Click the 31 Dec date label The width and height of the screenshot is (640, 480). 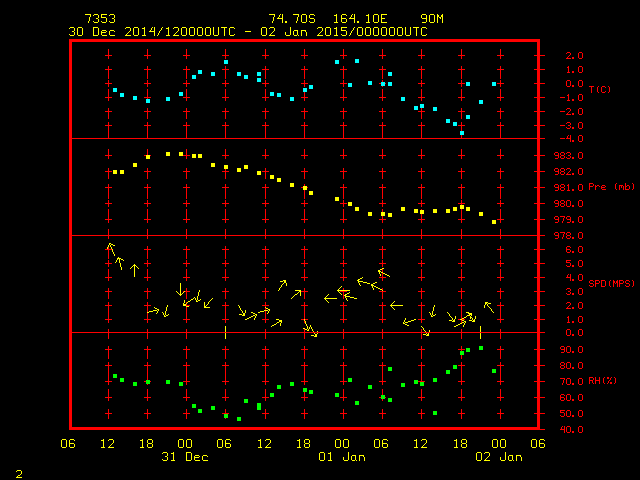(x=185, y=457)
